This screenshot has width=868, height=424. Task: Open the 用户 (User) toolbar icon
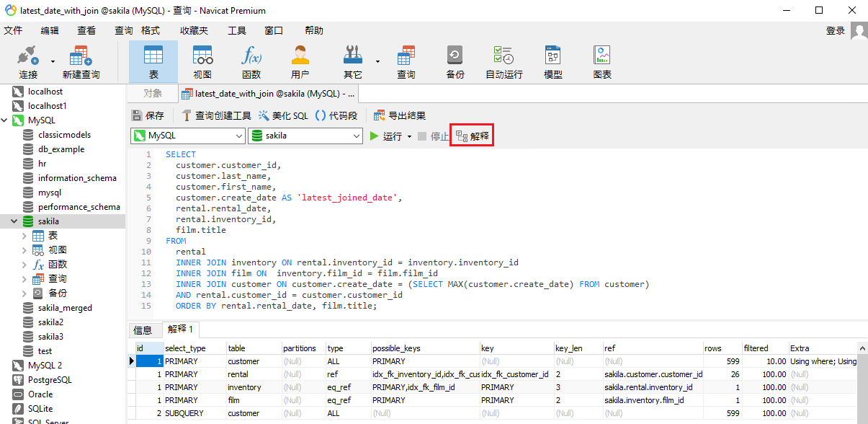(x=300, y=61)
